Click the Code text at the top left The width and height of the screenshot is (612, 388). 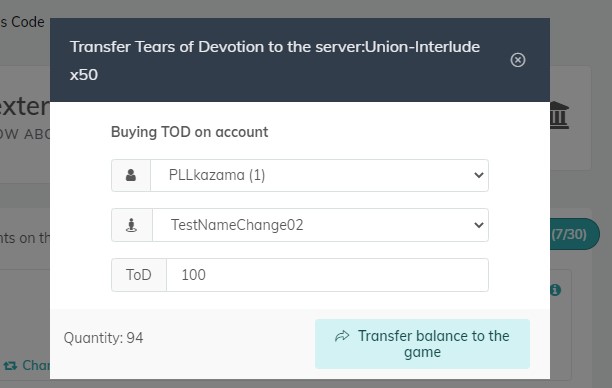(x=28, y=22)
